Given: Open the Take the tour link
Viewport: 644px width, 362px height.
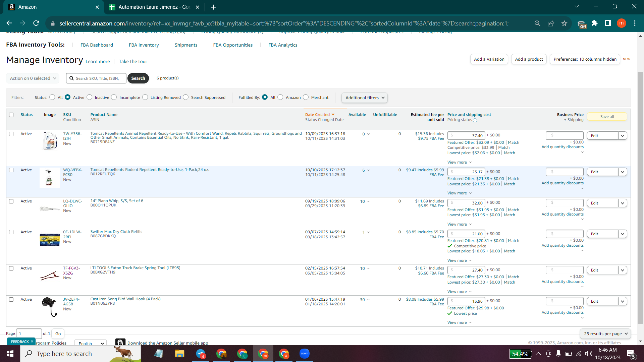Looking at the screenshot, I should (x=133, y=62).
